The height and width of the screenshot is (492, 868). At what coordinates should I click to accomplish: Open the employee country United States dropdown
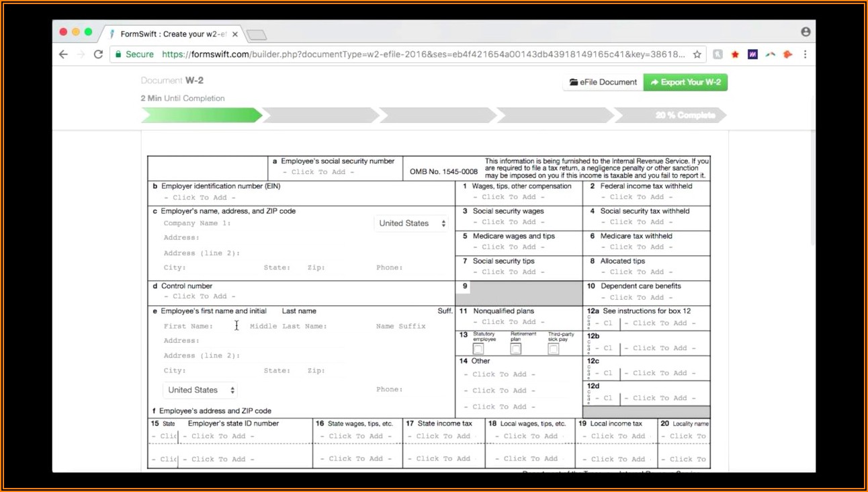coord(200,390)
